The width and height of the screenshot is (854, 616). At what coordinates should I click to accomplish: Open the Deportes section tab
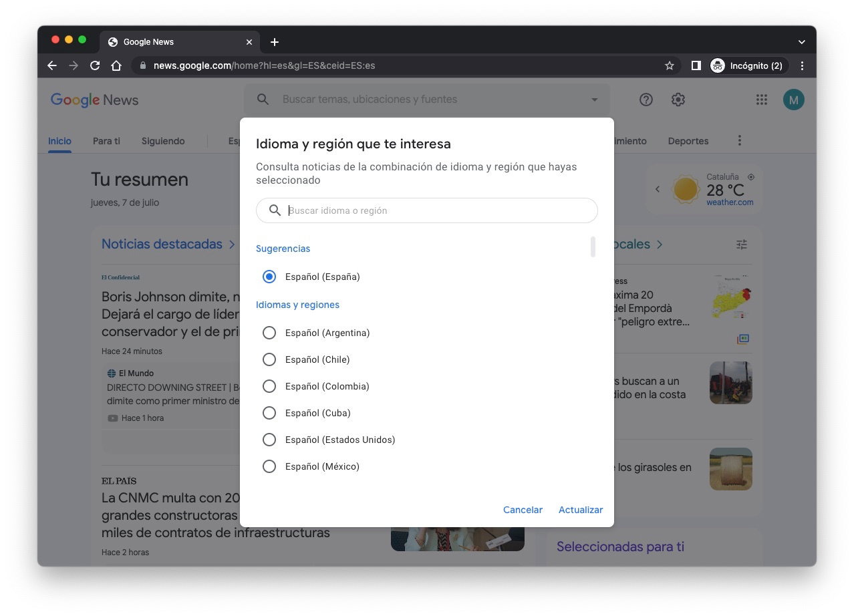click(688, 141)
